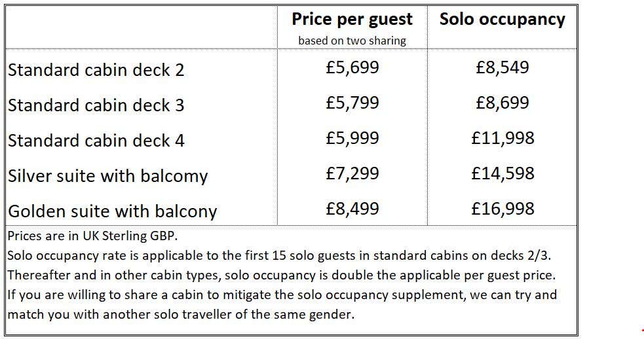Screen dimensions: 644x339
Task: Select the £5,799 price cell
Action: click(352, 103)
